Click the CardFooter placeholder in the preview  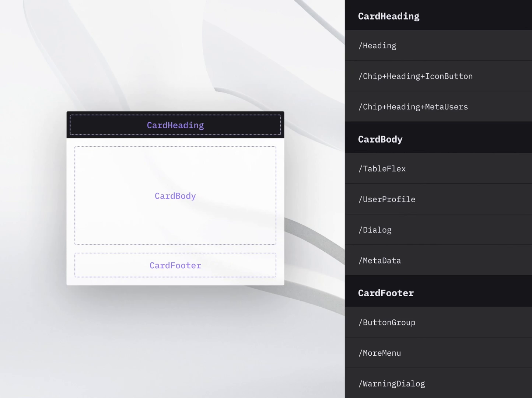pos(175,265)
